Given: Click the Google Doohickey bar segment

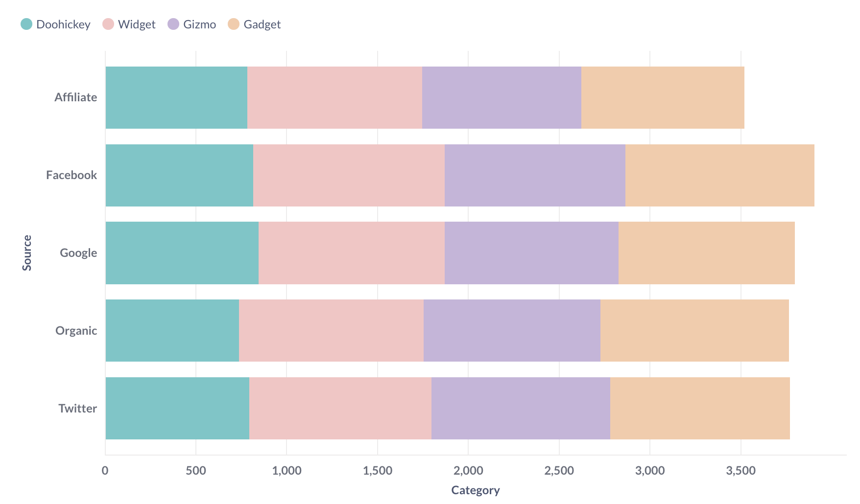Looking at the screenshot, I should click(182, 253).
